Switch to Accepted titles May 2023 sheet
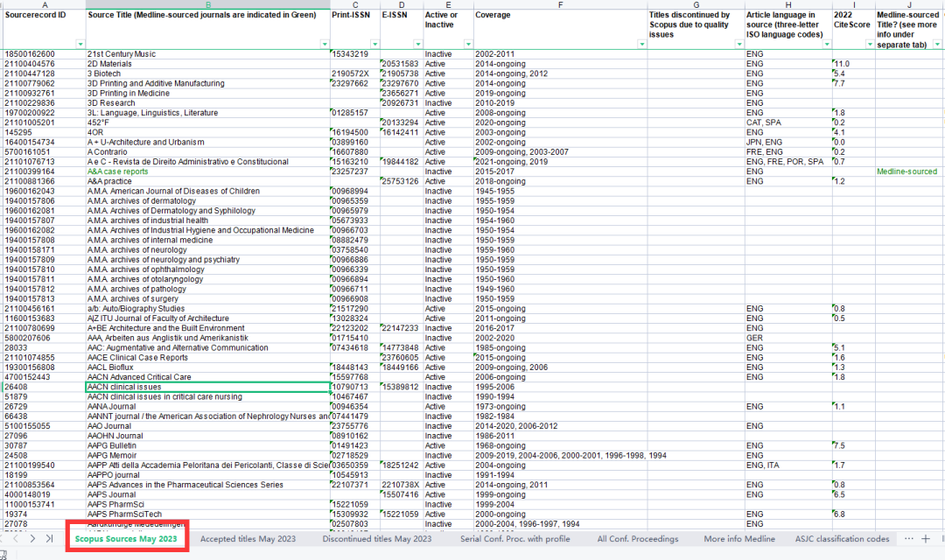945x560 pixels. [248, 539]
